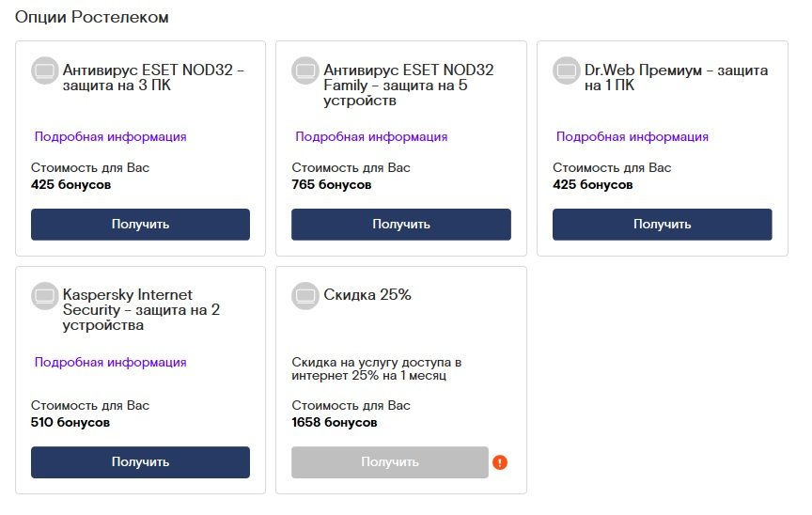The height and width of the screenshot is (515, 812).
Task: Click the Dr.Web Премиум card icon
Action: [x=566, y=70]
